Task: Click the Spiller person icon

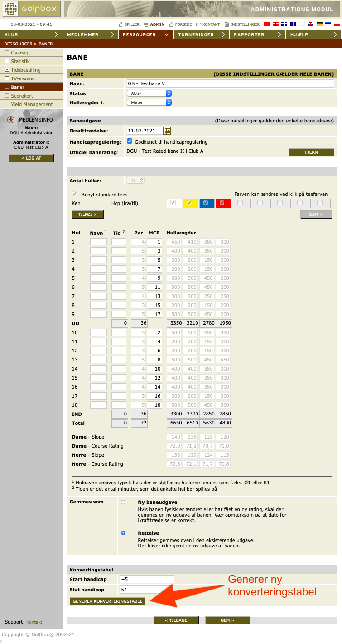Action: point(120,24)
